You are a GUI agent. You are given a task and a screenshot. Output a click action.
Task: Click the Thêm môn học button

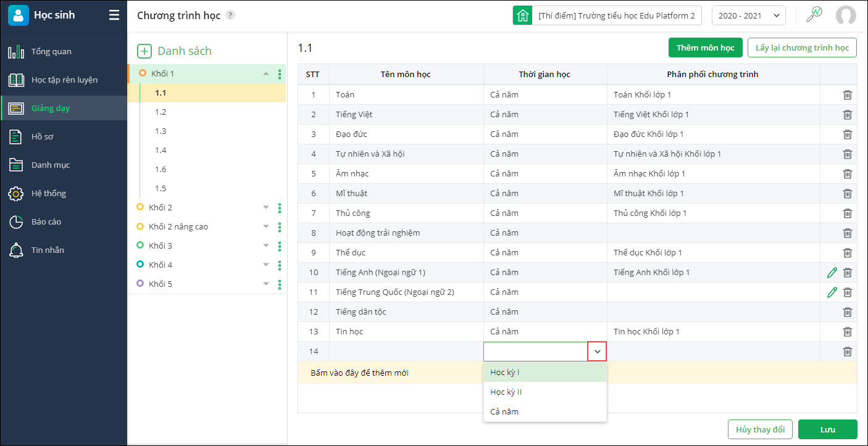(705, 47)
